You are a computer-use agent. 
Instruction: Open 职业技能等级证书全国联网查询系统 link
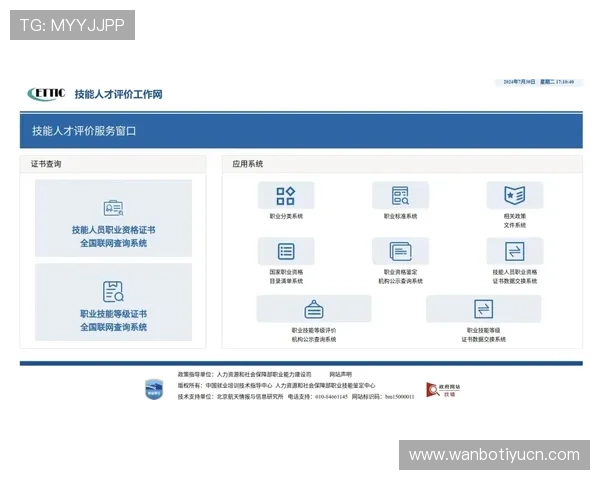(x=113, y=320)
